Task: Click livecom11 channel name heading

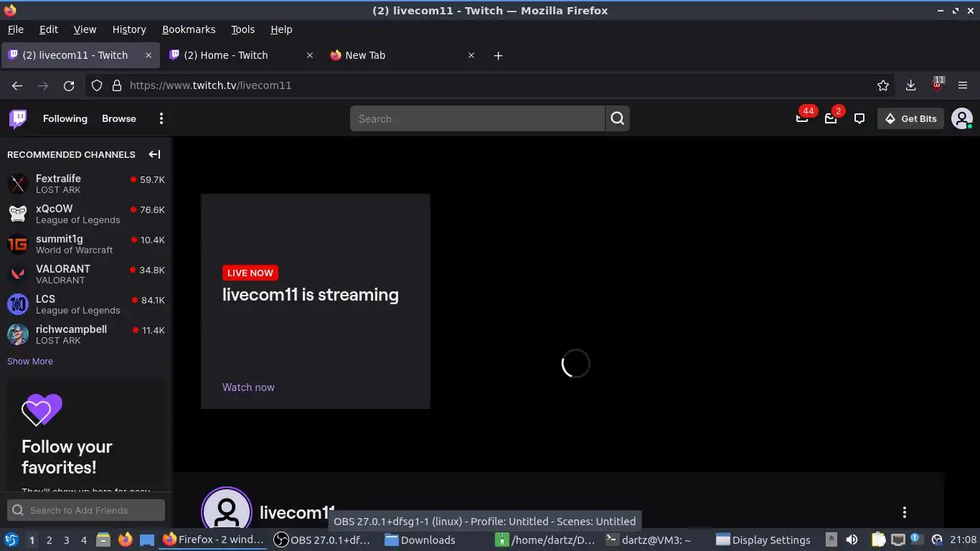Action: click(x=297, y=512)
